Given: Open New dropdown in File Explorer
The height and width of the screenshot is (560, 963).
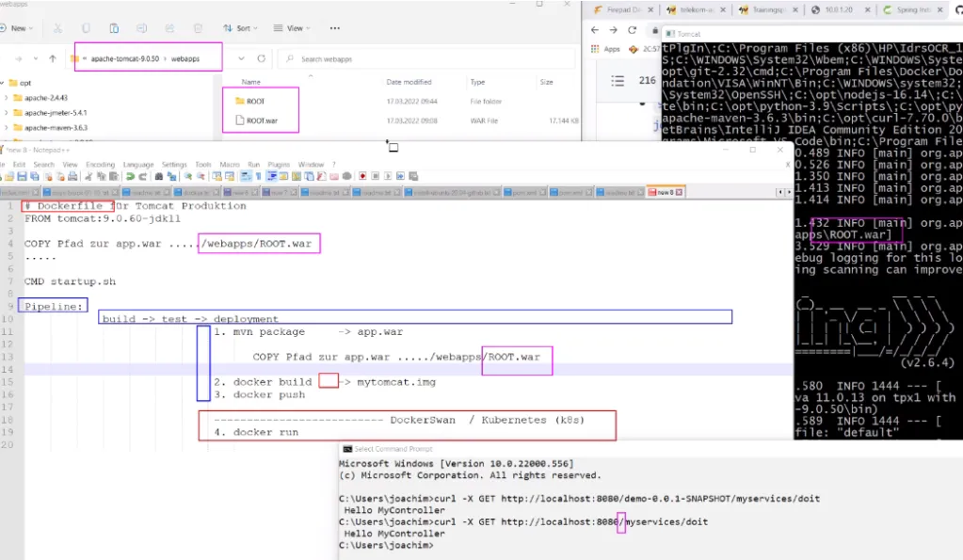Looking at the screenshot, I should pyautogui.click(x=17, y=28).
